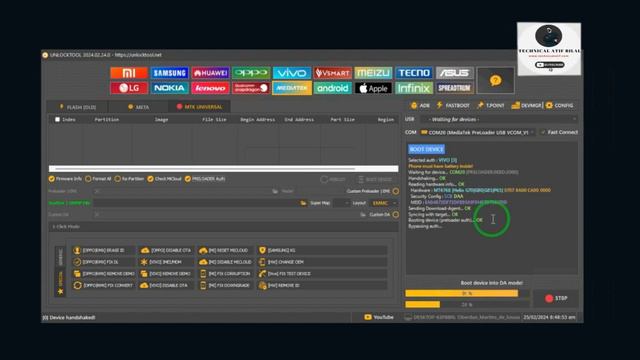This screenshot has width=640, height=360.
Task: Click the Custom DA folder browse icon
Action: click(363, 214)
